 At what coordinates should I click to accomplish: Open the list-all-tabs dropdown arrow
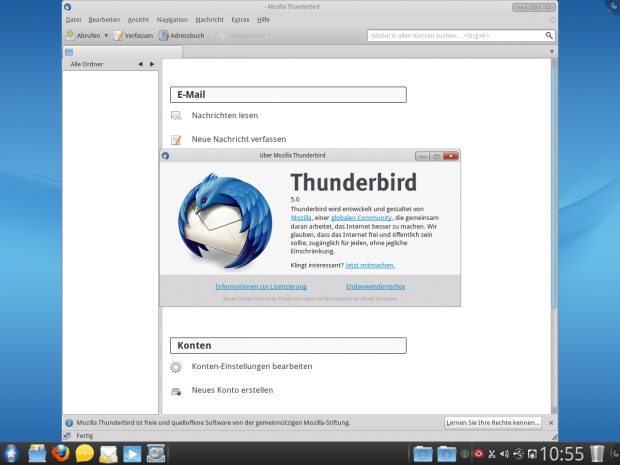click(x=552, y=52)
